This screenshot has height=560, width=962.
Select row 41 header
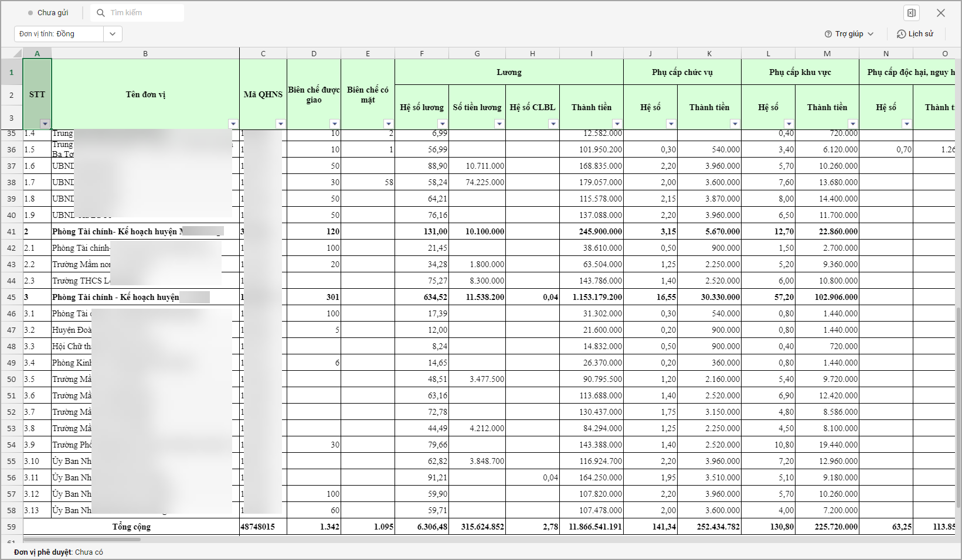(11, 231)
